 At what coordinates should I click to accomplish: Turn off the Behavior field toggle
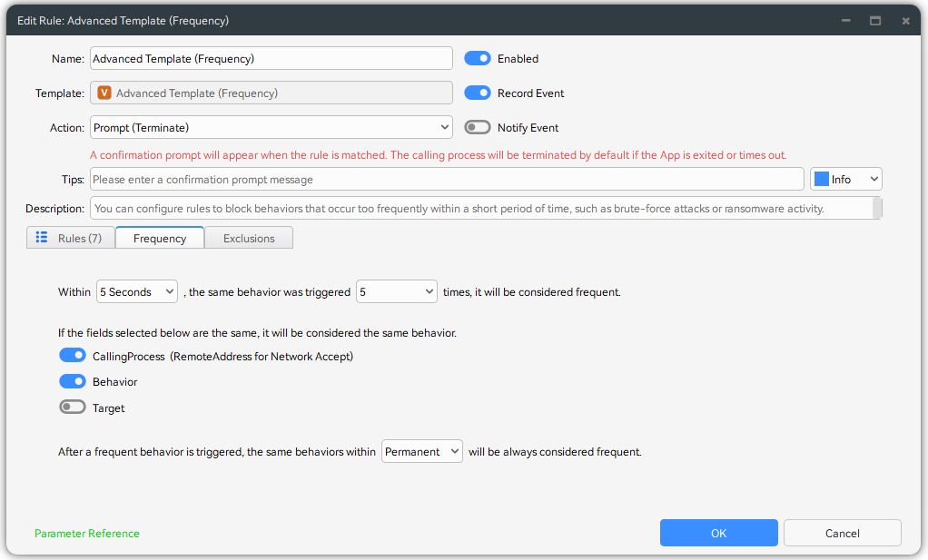(x=73, y=382)
